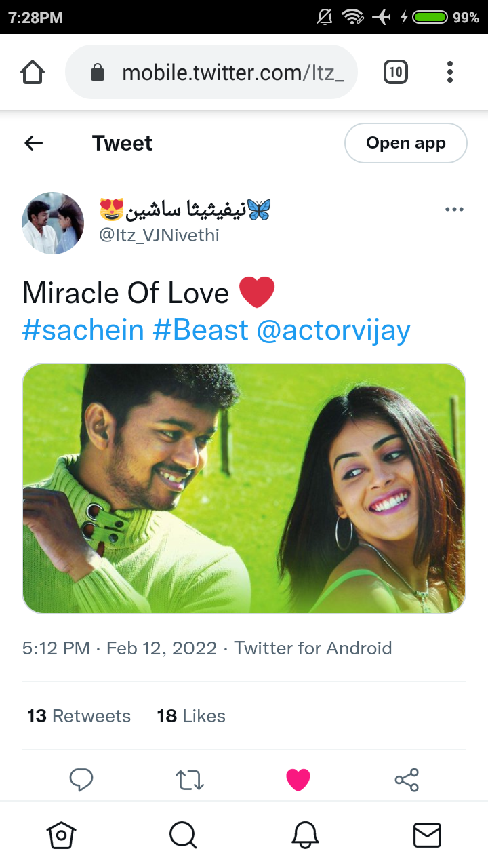Open the @Itz_VJNivethi profile handle
The width and height of the screenshot is (488, 868).
(x=159, y=235)
